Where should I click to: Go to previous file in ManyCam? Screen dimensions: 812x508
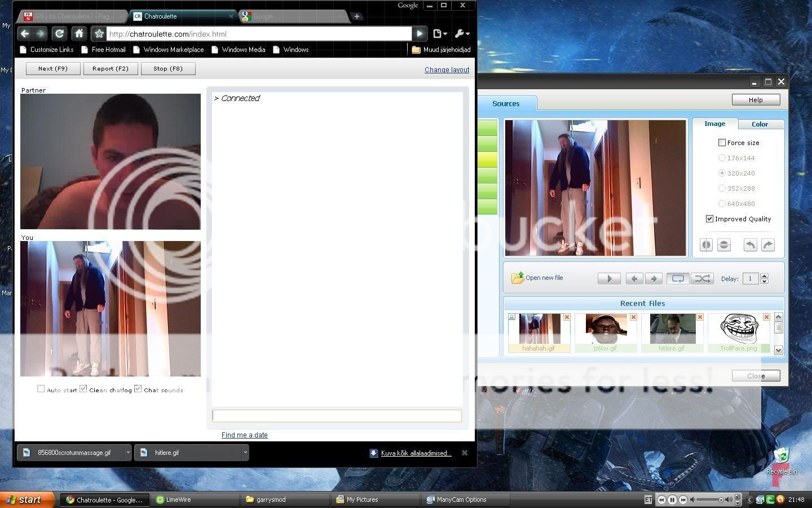coord(634,278)
